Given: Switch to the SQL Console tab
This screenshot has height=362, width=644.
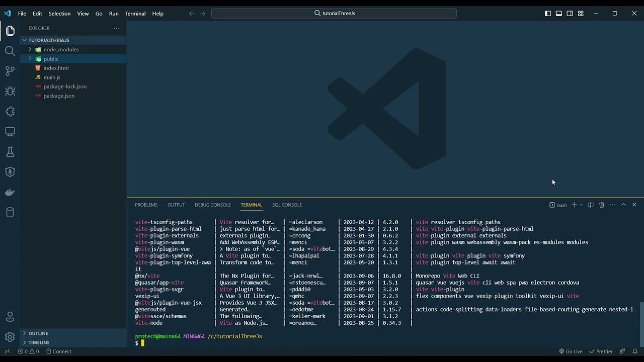Looking at the screenshot, I should coord(287,205).
